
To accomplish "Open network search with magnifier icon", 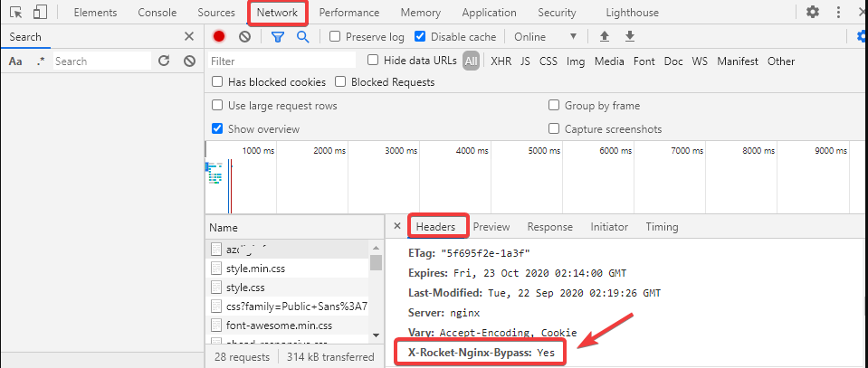I will tap(303, 37).
